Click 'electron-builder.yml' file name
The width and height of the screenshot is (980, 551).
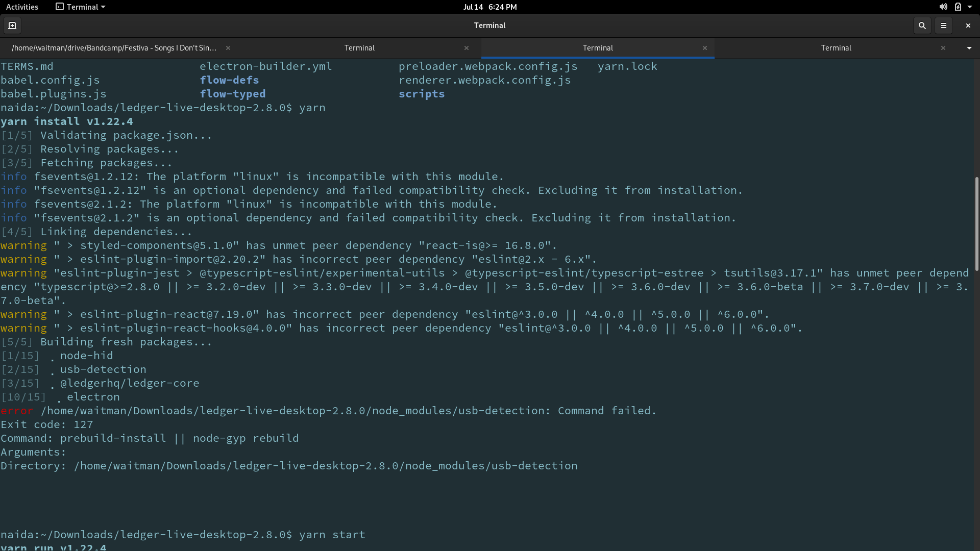pos(266,66)
